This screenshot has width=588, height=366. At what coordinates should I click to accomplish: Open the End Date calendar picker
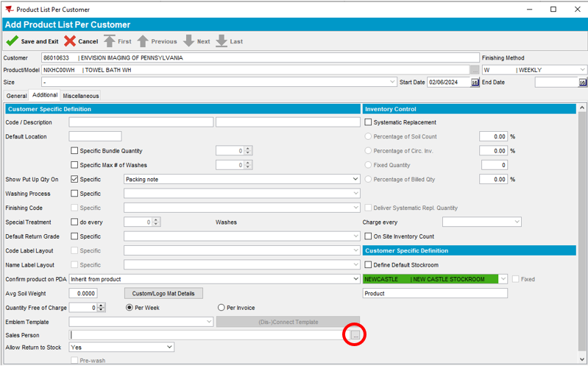point(583,82)
